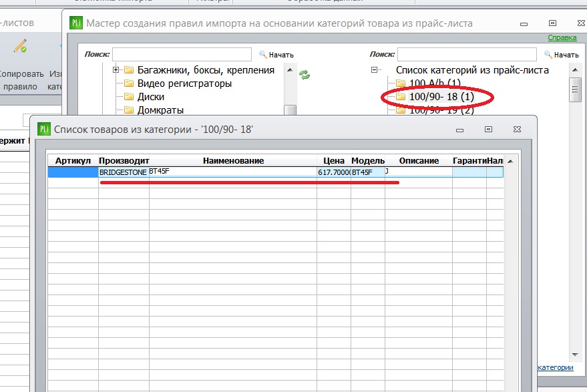The image size is (587, 392).
Task: Sort by the Цена column header
Action: (333, 161)
